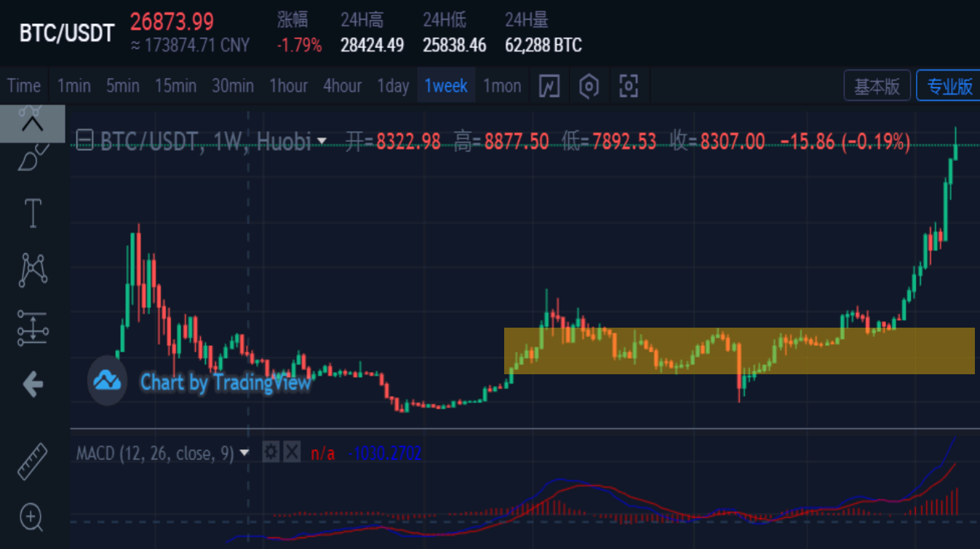Select the 1day interval

(x=393, y=86)
